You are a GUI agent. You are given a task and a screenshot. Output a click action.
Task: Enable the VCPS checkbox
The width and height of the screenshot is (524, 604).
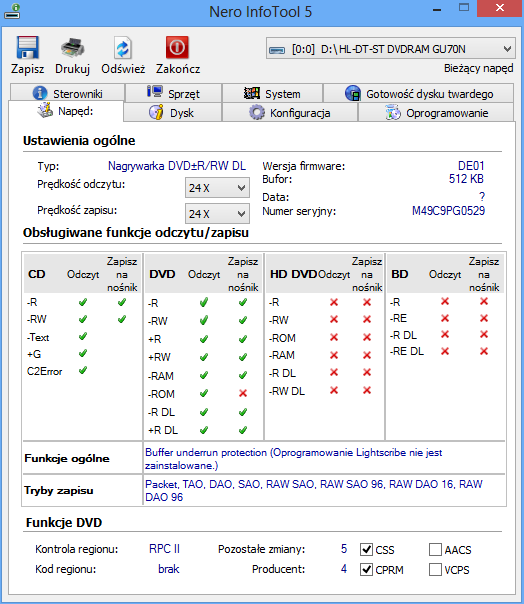click(435, 569)
